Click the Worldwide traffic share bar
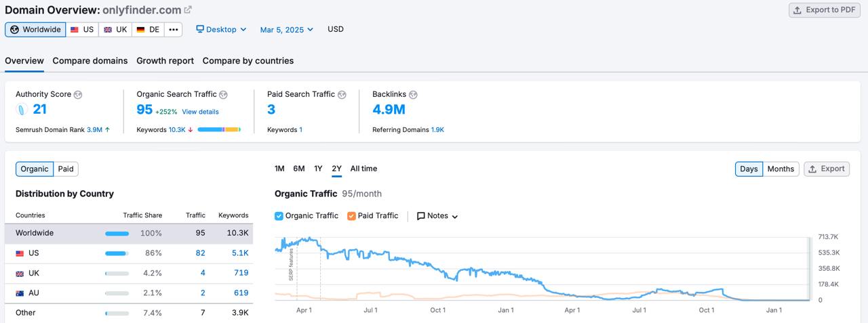Viewport: 868px width, 323px height. coord(117,234)
